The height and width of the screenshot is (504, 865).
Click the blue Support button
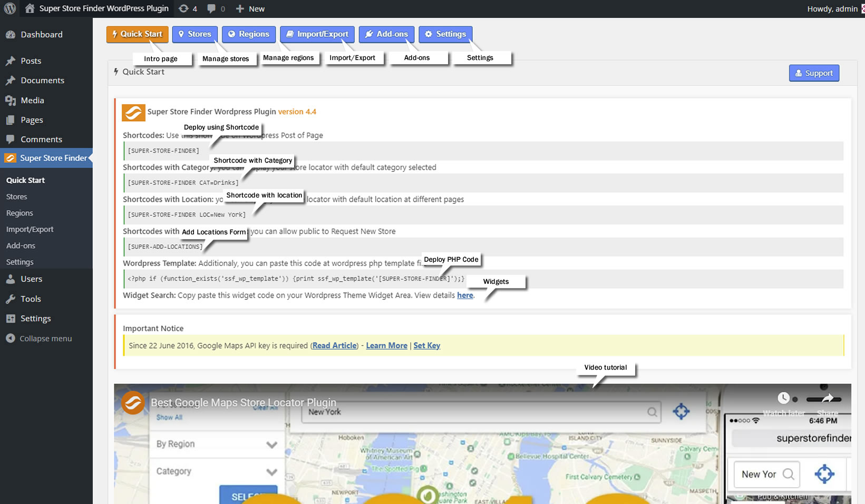(x=814, y=73)
